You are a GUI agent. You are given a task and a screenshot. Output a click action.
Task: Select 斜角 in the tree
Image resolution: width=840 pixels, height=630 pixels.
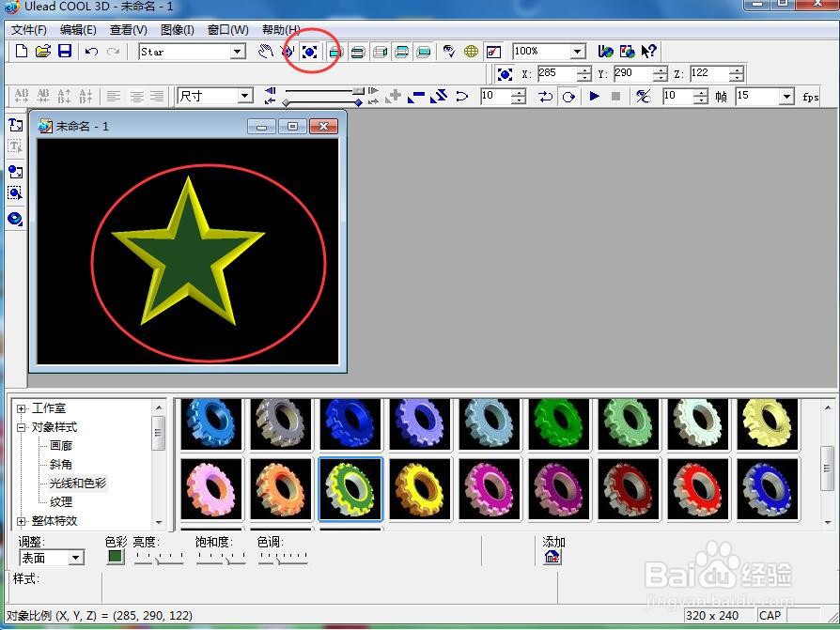(x=61, y=465)
